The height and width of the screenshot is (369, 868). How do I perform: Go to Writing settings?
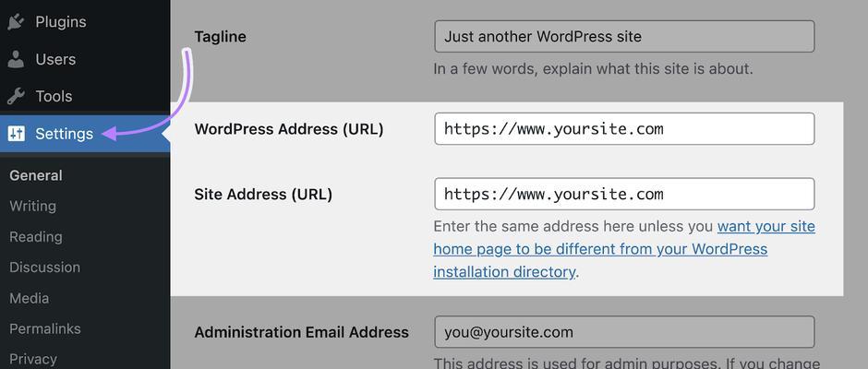click(32, 206)
